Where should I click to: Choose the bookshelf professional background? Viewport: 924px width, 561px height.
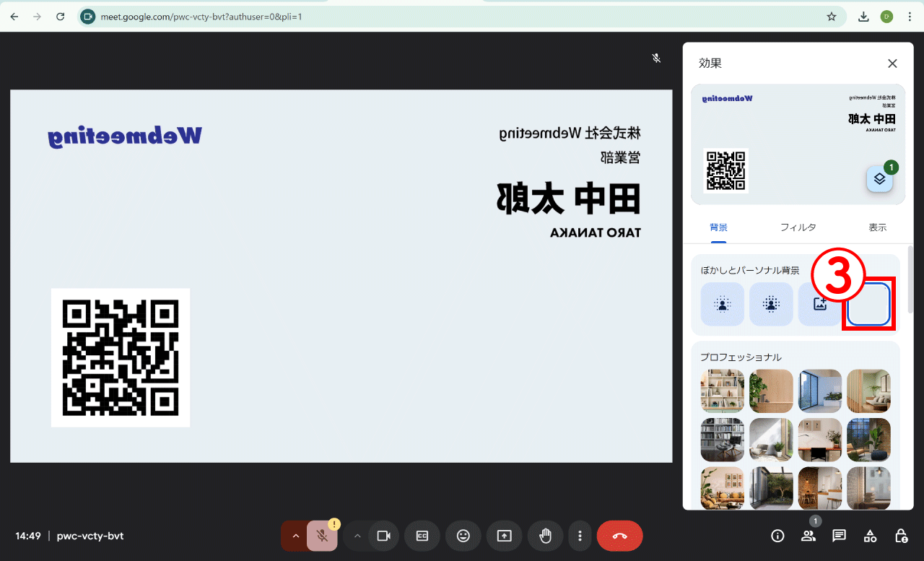(x=722, y=391)
